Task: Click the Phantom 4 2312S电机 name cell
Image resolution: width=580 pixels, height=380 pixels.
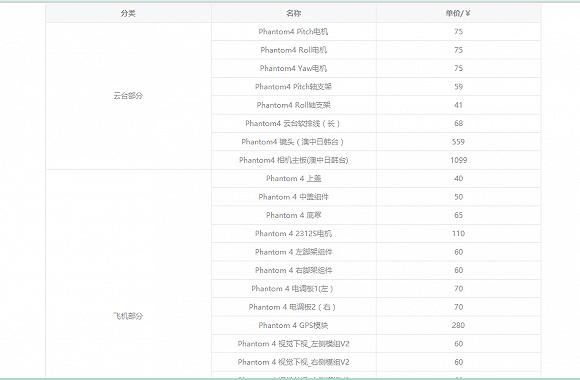Action: pyautogui.click(x=293, y=233)
